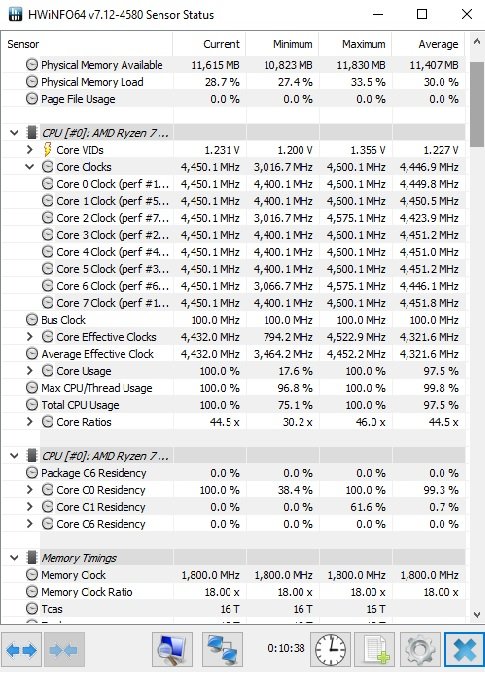Viewport: 485px width, 676px height.
Task: Expand Core C0 Residency
Action: pyautogui.click(x=29, y=490)
